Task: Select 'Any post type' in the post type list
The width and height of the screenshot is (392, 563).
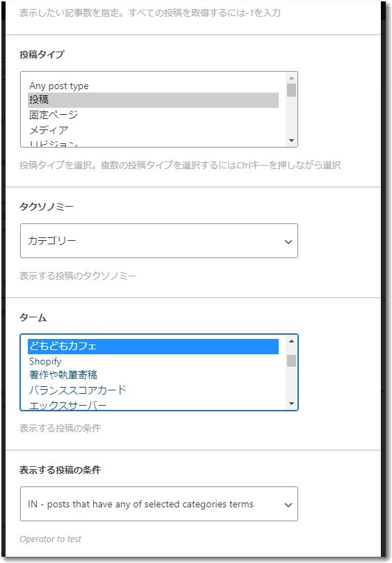Action: click(153, 86)
